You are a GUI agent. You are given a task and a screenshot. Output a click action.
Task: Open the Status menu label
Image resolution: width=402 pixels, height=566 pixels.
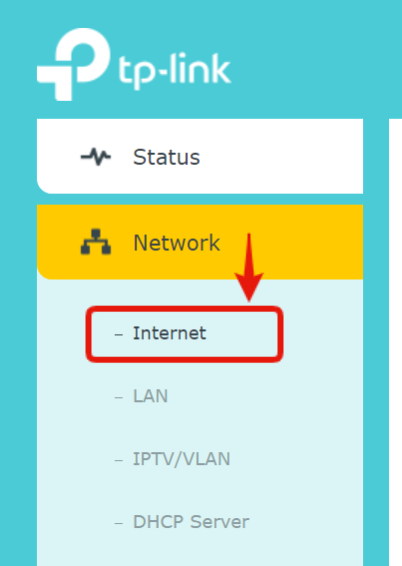click(x=166, y=157)
